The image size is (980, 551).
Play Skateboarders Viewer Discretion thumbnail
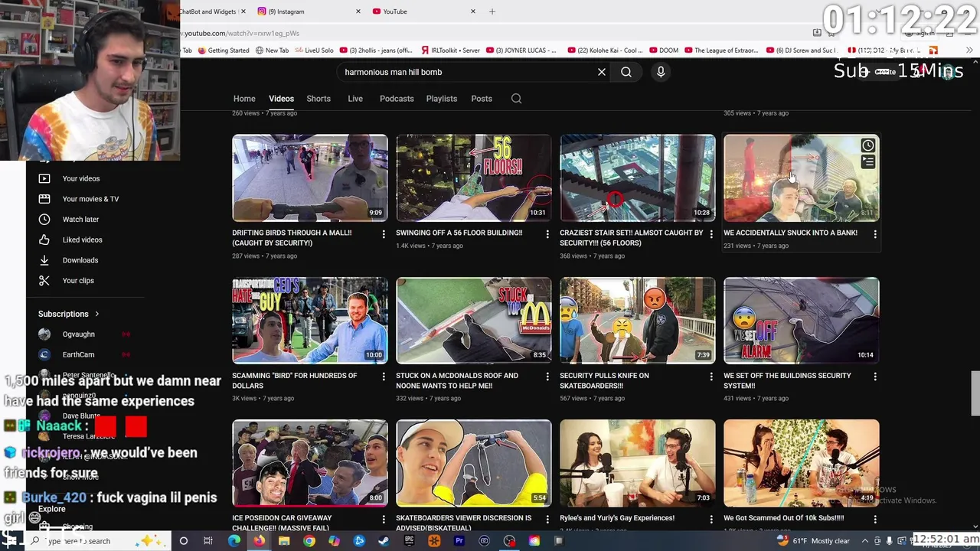point(474,463)
